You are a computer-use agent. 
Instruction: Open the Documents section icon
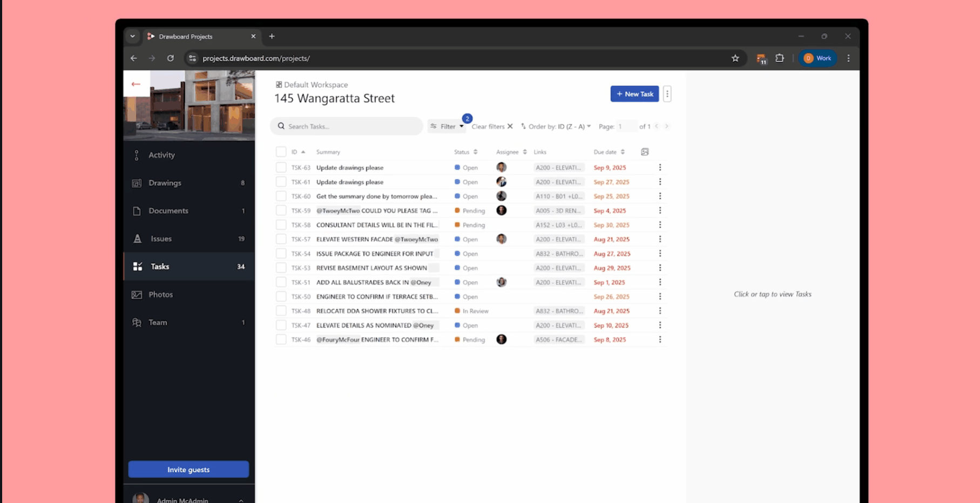(x=137, y=211)
